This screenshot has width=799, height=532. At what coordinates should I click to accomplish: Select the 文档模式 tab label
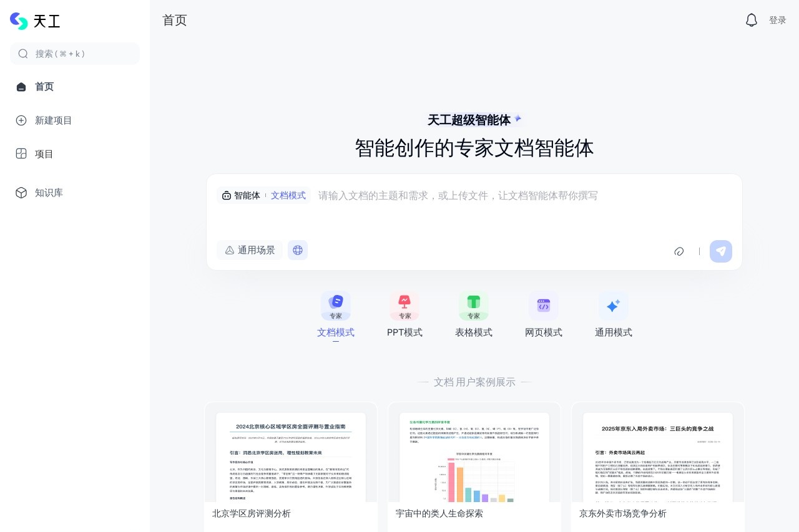click(336, 332)
